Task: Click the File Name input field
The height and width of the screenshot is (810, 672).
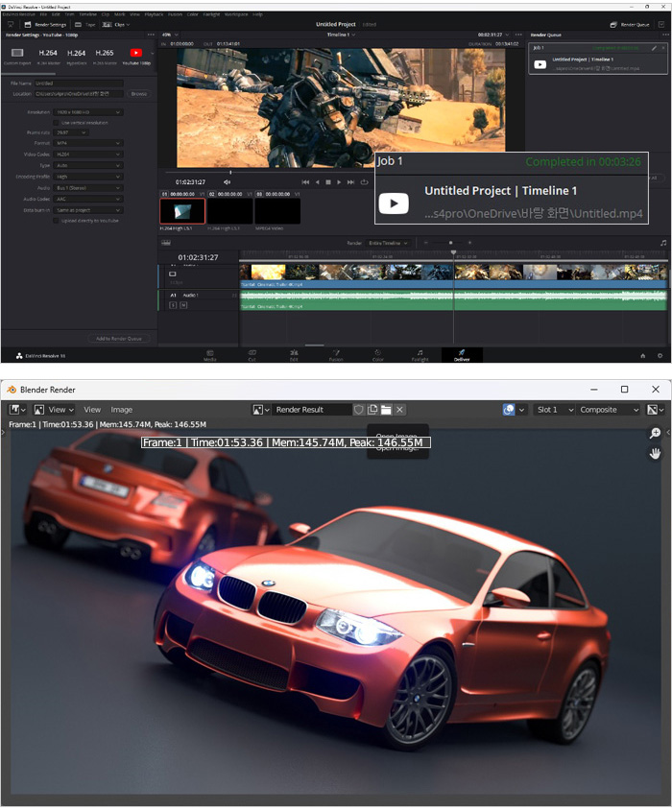Action: coord(79,83)
